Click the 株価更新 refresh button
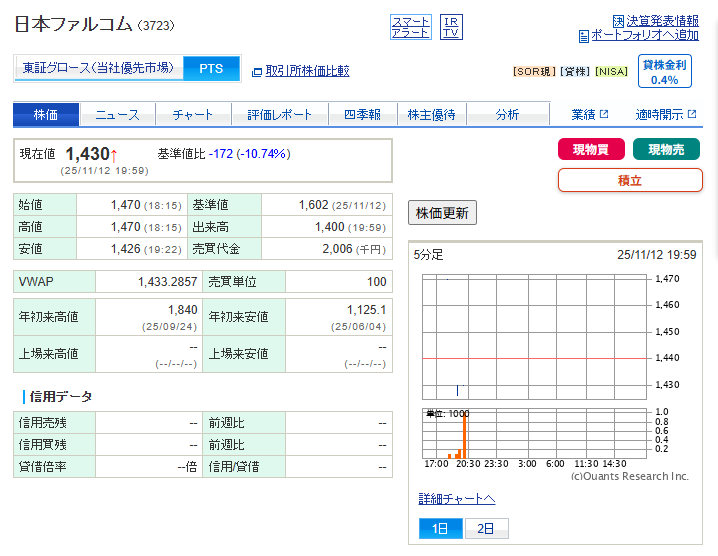This screenshot has width=718, height=556. tap(442, 213)
